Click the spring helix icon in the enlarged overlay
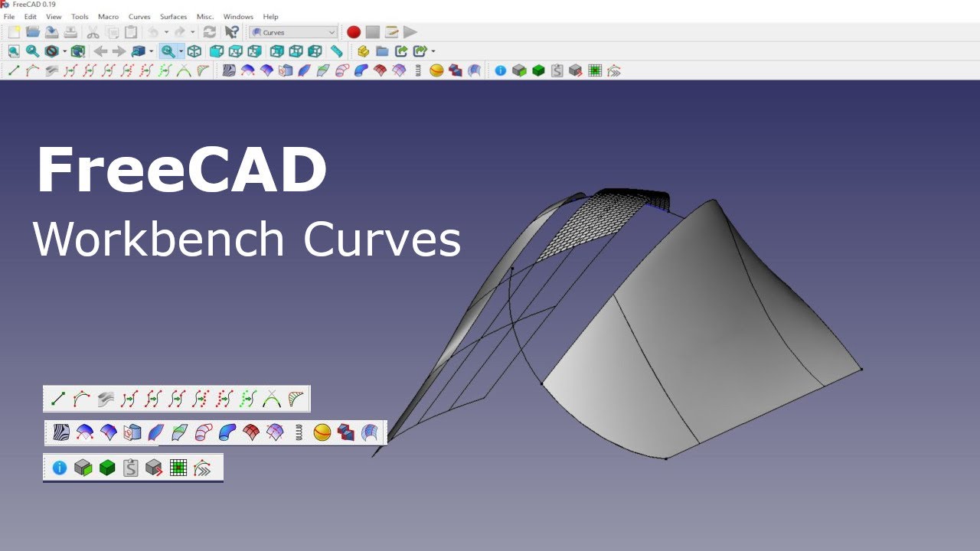The width and height of the screenshot is (980, 551). pyautogui.click(x=299, y=432)
